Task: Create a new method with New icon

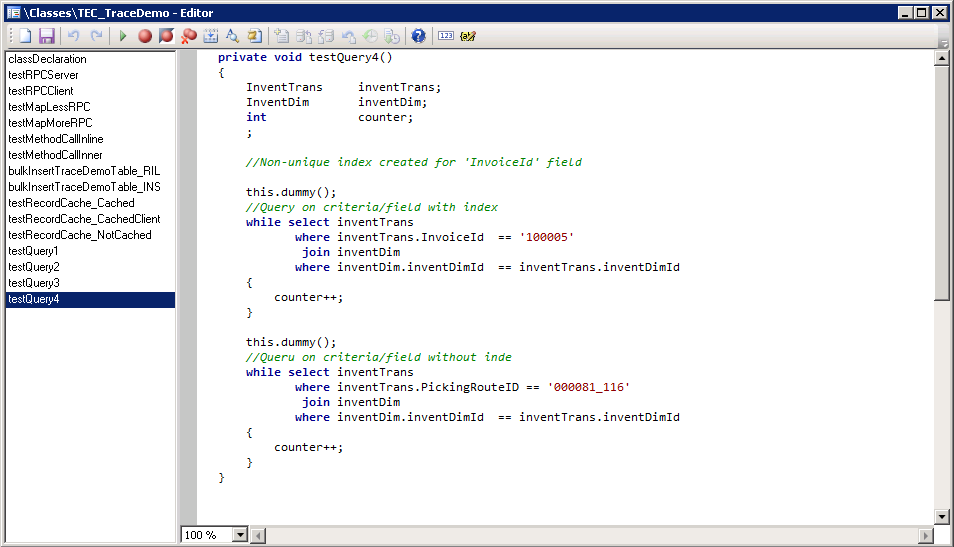Action: [x=25, y=36]
